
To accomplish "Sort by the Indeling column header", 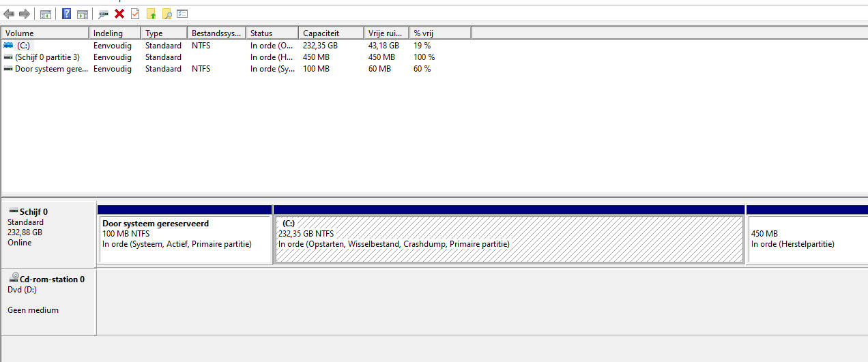I will click(115, 33).
